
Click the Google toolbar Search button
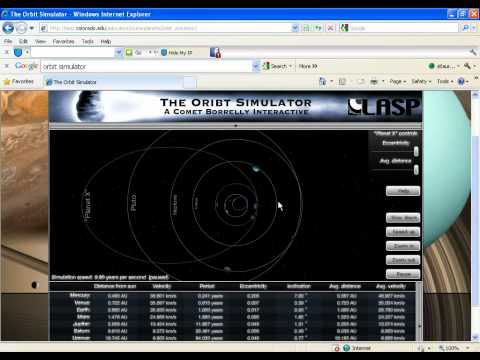click(x=277, y=66)
